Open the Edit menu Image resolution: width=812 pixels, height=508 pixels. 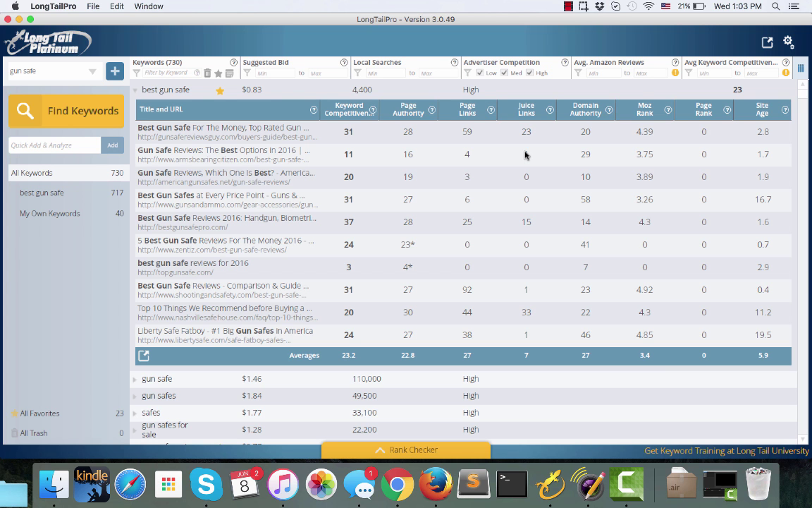(x=116, y=6)
